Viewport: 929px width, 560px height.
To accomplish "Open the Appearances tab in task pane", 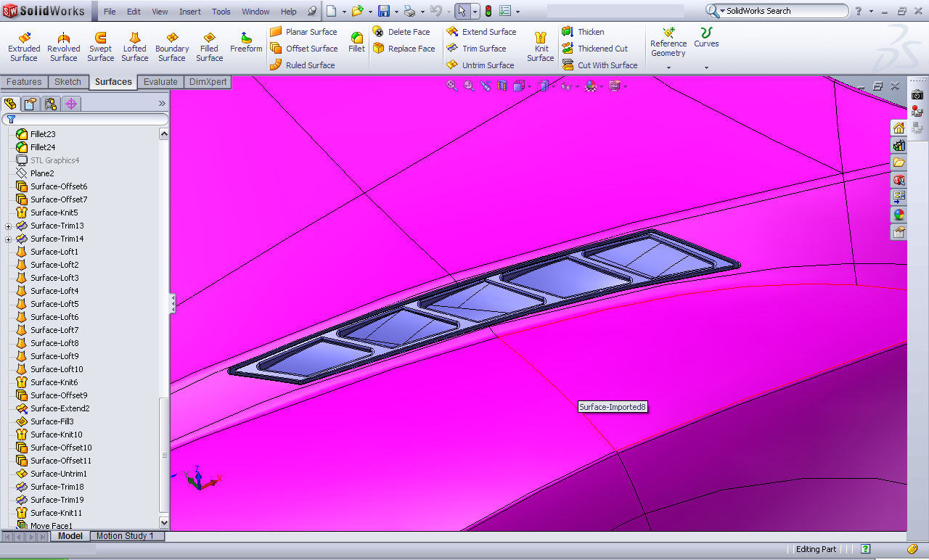I will pos(899,215).
